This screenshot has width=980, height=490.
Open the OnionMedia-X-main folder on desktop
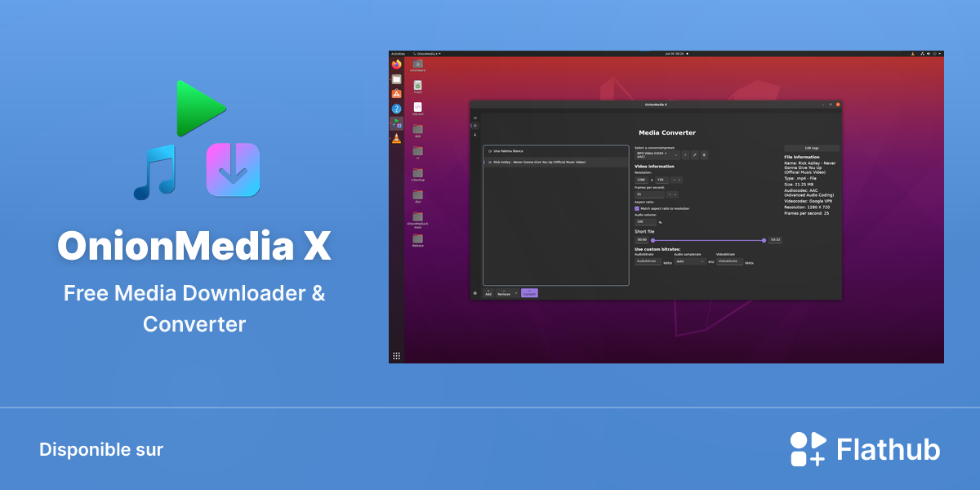click(418, 219)
